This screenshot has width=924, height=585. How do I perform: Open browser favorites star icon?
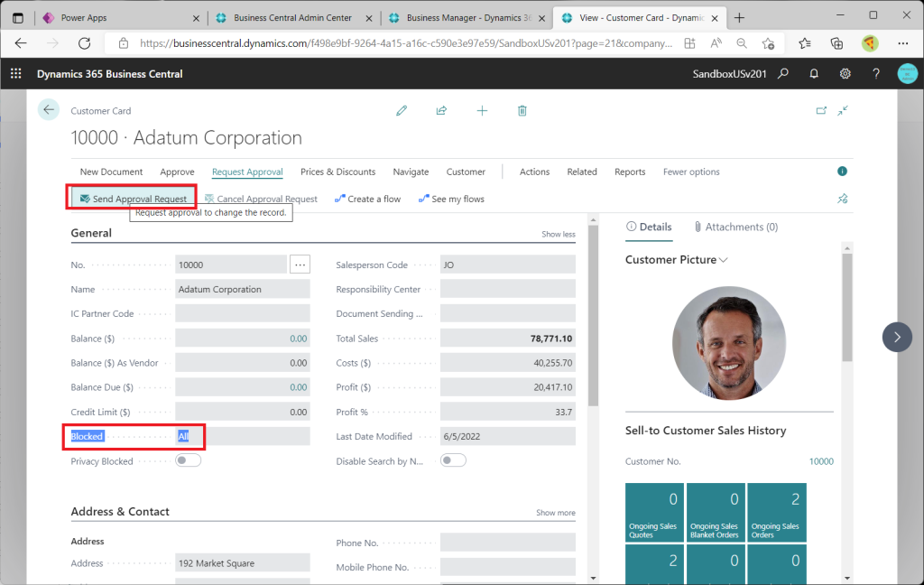click(x=804, y=43)
